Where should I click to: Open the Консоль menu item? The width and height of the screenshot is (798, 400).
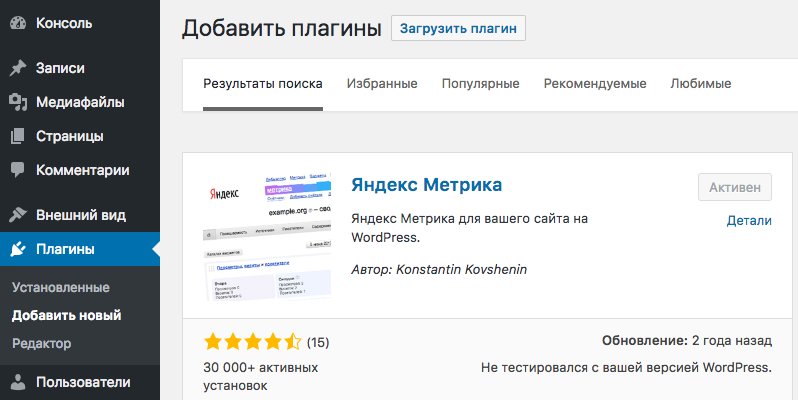[x=80, y=23]
